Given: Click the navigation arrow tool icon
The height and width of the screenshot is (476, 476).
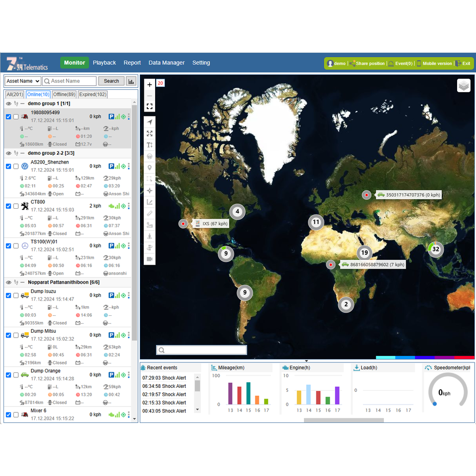Looking at the screenshot, I should [149, 122].
